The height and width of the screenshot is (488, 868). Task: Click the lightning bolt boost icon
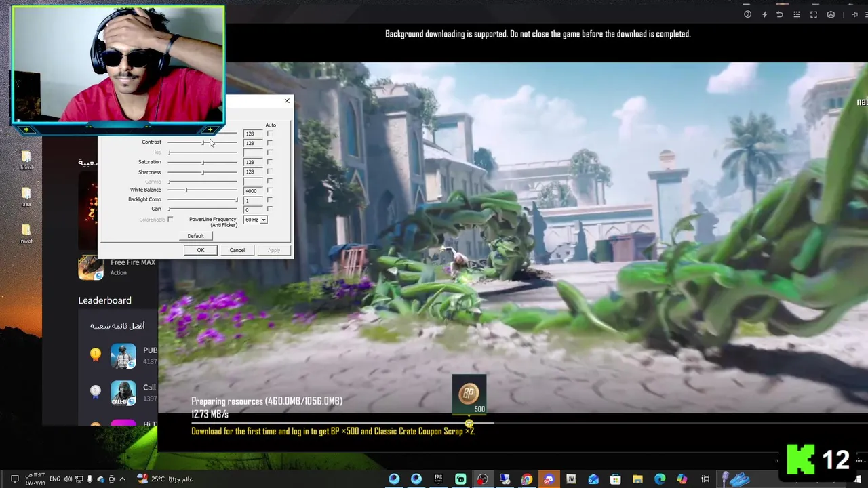tap(764, 14)
